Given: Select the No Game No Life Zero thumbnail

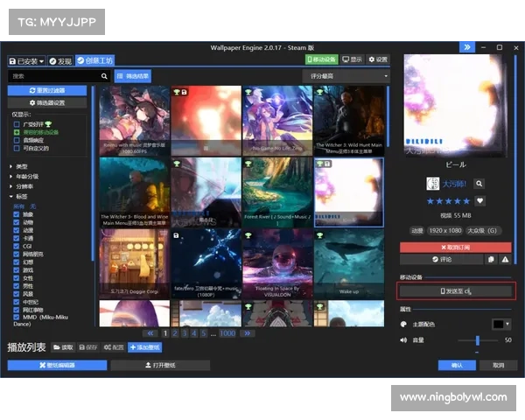Looking at the screenshot, I should tap(277, 121).
